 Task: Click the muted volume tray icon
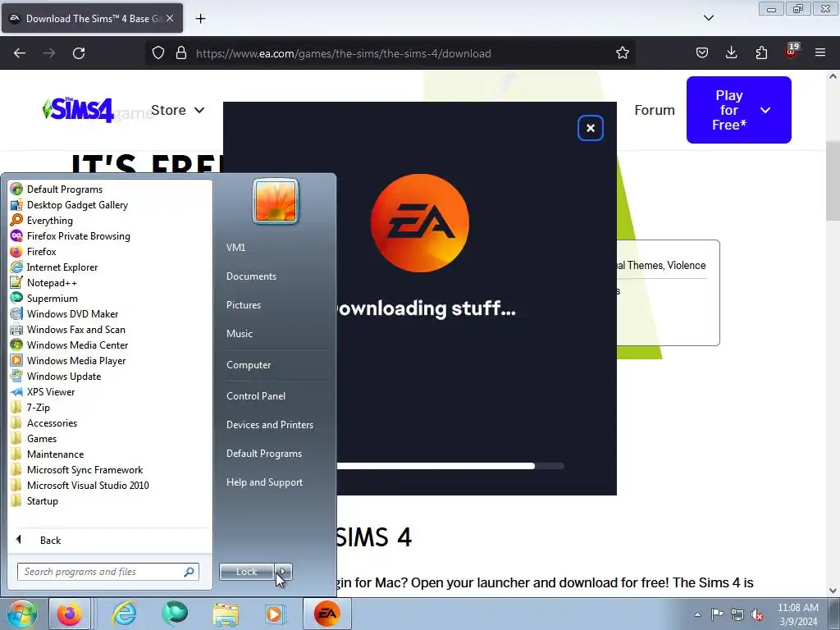tap(757, 614)
